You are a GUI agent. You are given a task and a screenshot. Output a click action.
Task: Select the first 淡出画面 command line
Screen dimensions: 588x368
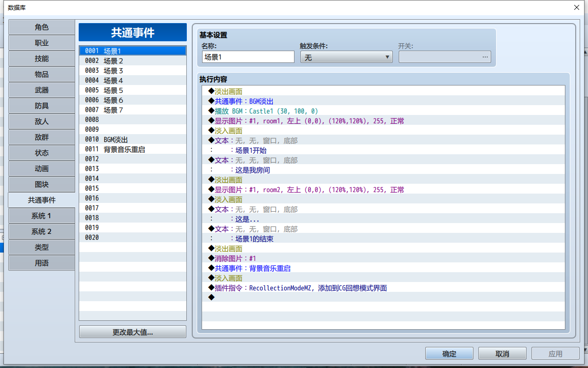click(x=383, y=91)
